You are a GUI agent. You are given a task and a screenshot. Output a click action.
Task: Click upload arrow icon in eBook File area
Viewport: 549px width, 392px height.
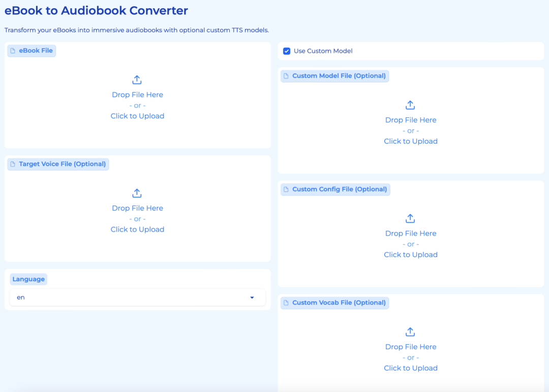coord(137,80)
